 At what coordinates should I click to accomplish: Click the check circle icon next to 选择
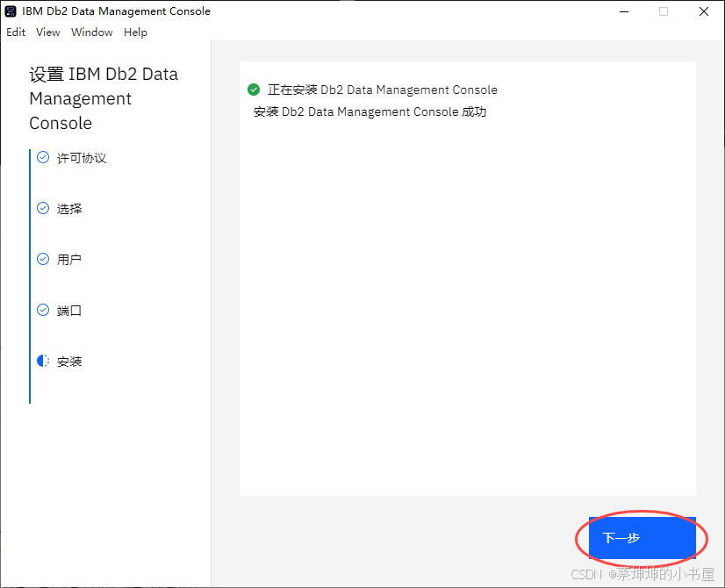[42, 208]
